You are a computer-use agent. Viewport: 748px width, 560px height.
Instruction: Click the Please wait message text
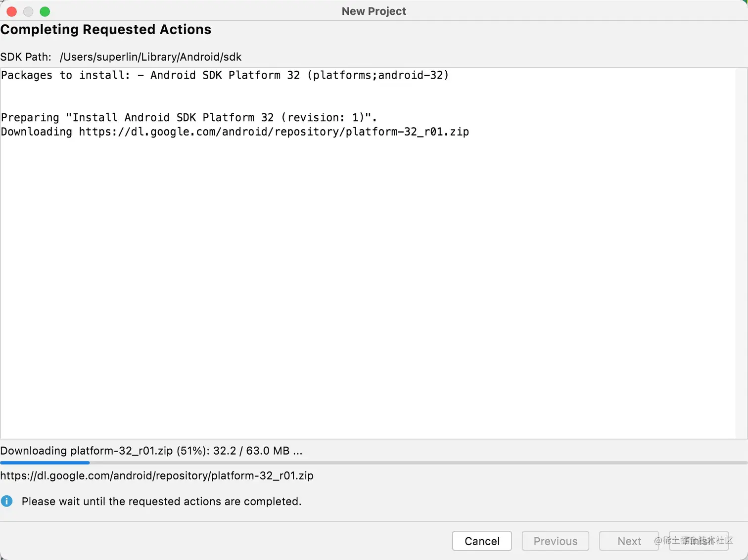(x=161, y=501)
